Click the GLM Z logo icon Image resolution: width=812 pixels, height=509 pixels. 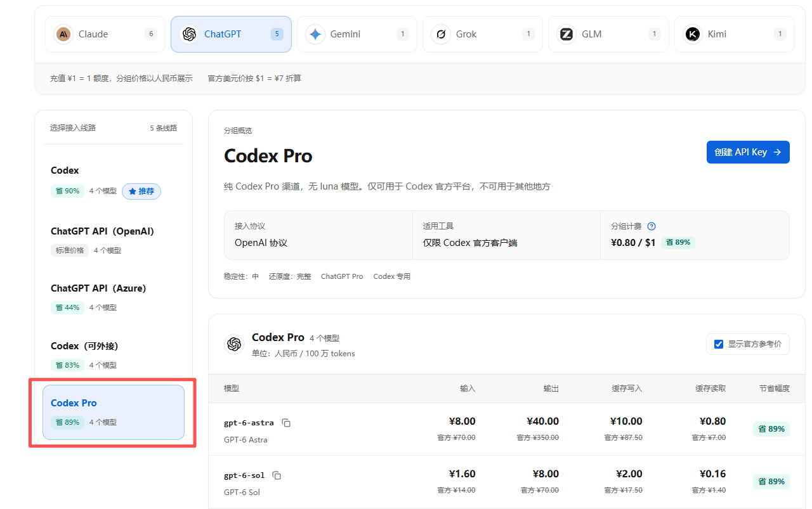[566, 34]
